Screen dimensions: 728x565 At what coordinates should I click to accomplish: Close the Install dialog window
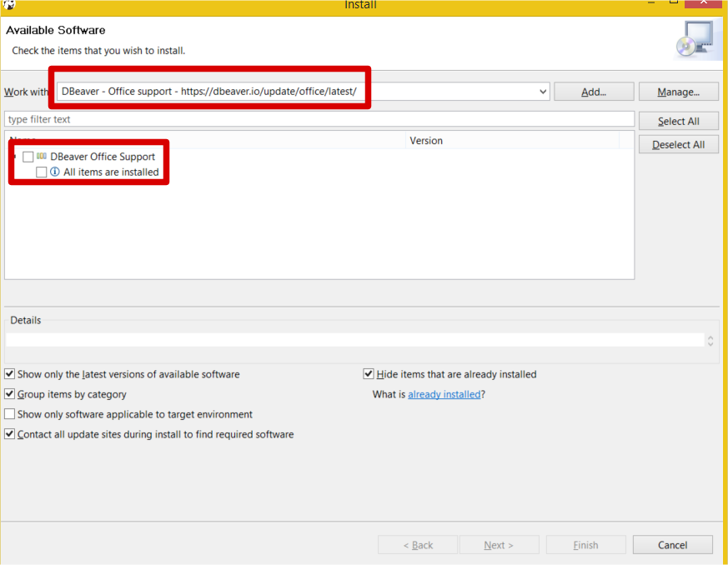[703, 3]
